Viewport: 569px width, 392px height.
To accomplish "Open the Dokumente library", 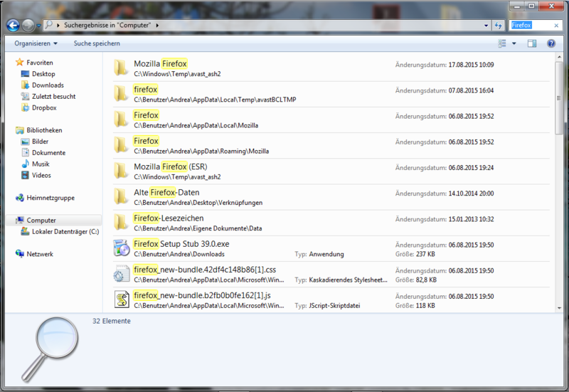I will tap(48, 152).
